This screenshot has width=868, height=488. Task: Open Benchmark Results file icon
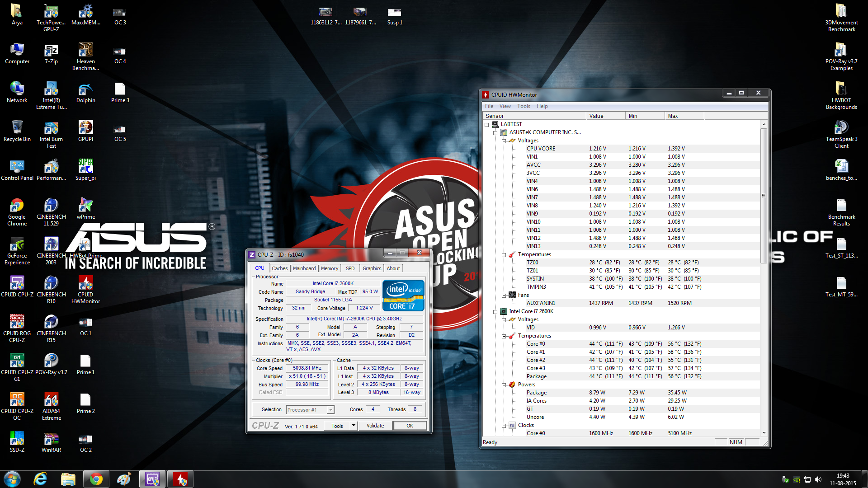(841, 211)
